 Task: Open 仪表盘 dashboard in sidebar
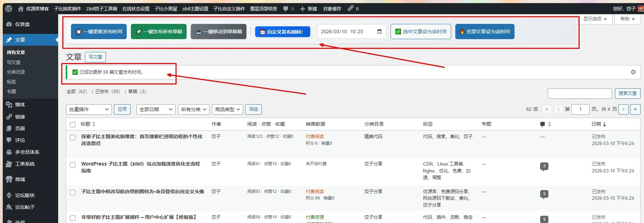click(22, 24)
